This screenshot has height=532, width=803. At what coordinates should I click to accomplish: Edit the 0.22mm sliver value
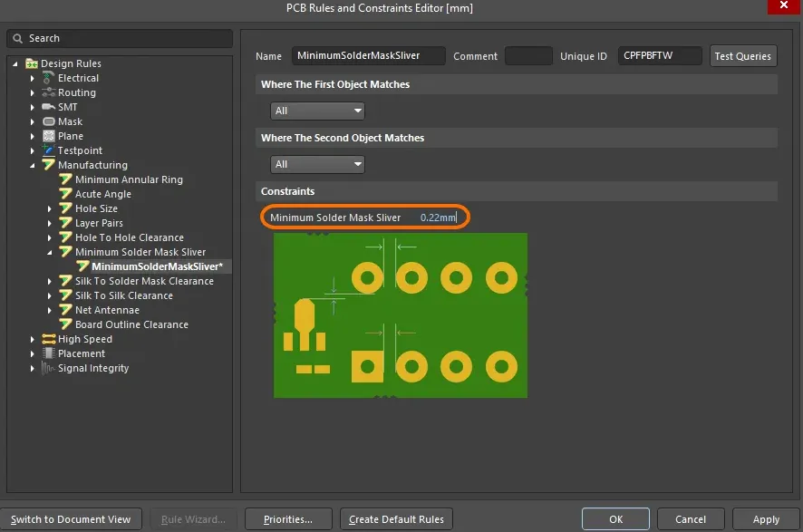coord(438,218)
